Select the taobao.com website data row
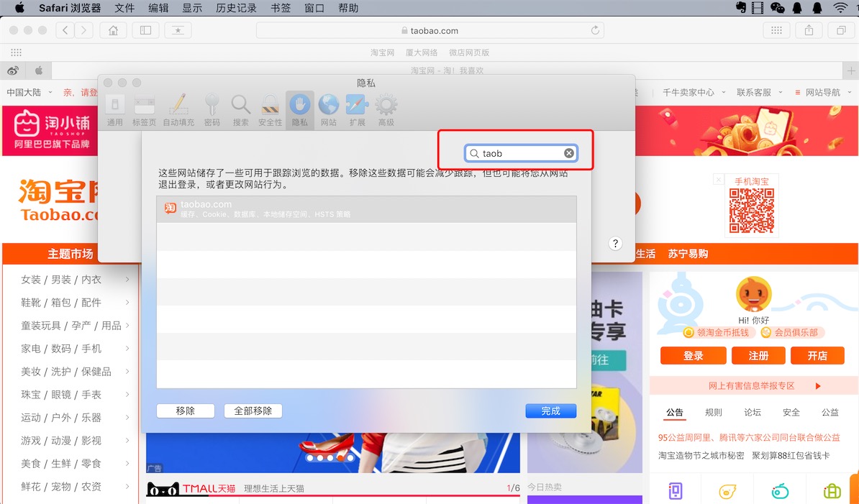 (366, 209)
